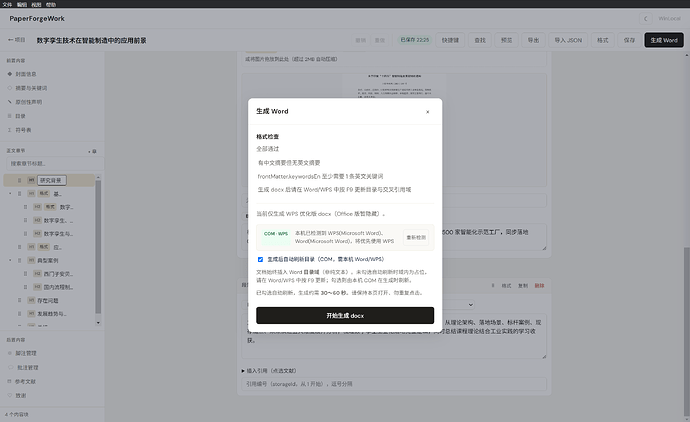The image size is (690, 422).
Task: Select the 国内流程制… subsection
Action: point(58,287)
